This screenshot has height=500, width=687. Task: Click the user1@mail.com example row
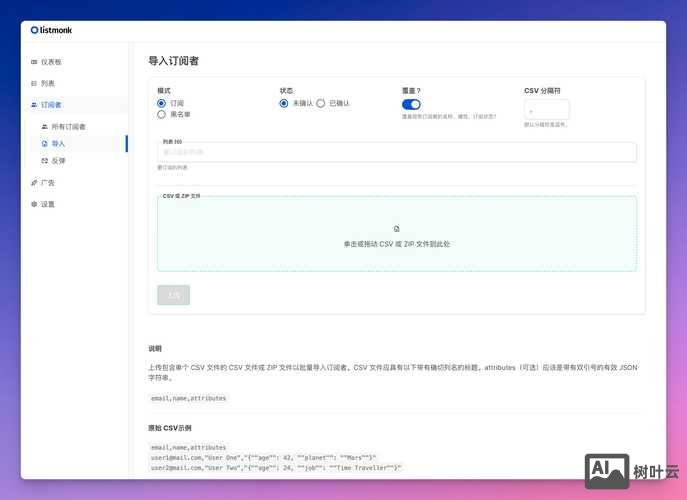pyautogui.click(x=263, y=457)
